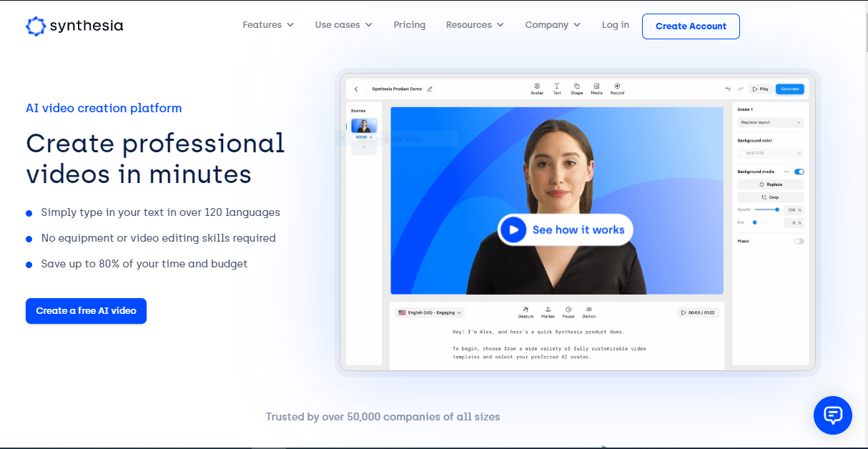Viewport: 868px width, 449px height.
Task: Enable the Music switch
Action: (x=799, y=241)
